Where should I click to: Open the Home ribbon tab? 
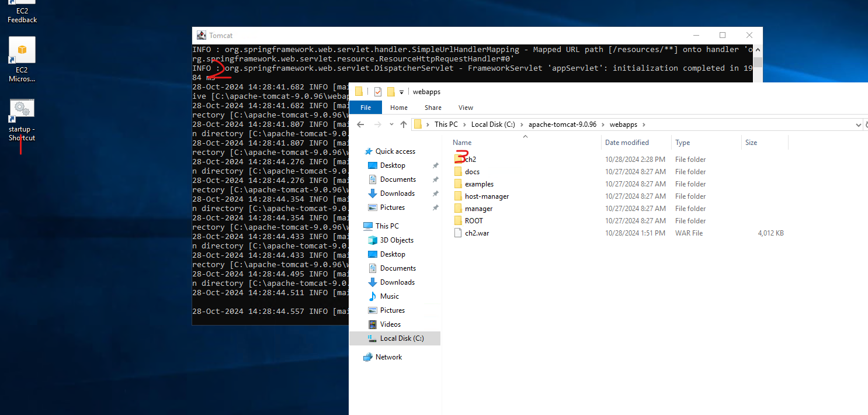click(x=399, y=108)
